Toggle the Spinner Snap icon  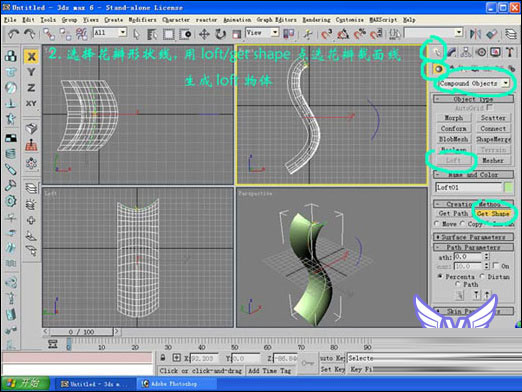point(376,34)
